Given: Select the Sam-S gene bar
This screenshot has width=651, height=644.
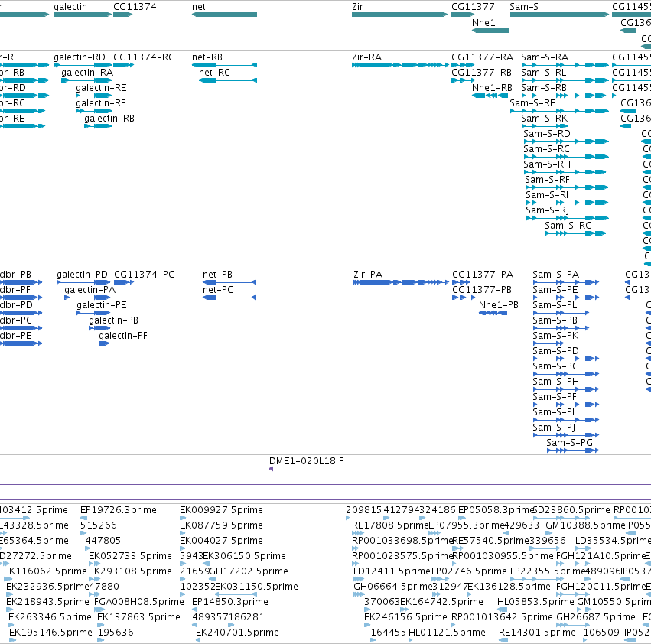Looking at the screenshot, I should [560, 15].
